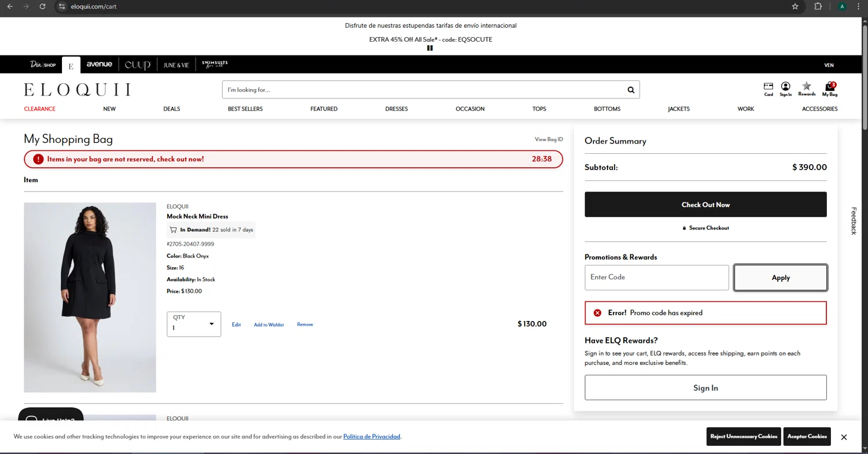Apply the promo code
This screenshot has width=868, height=454.
781,278
